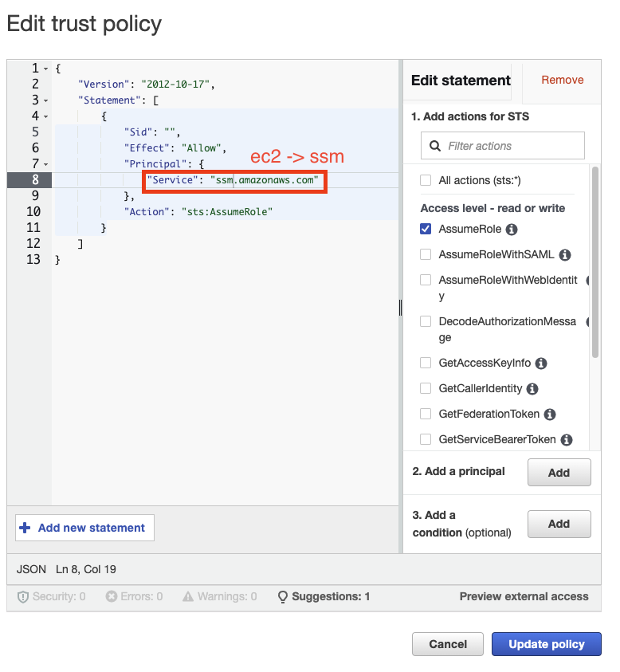
Task: Check the GetServiceBearerToken checkbox
Action: (426, 439)
